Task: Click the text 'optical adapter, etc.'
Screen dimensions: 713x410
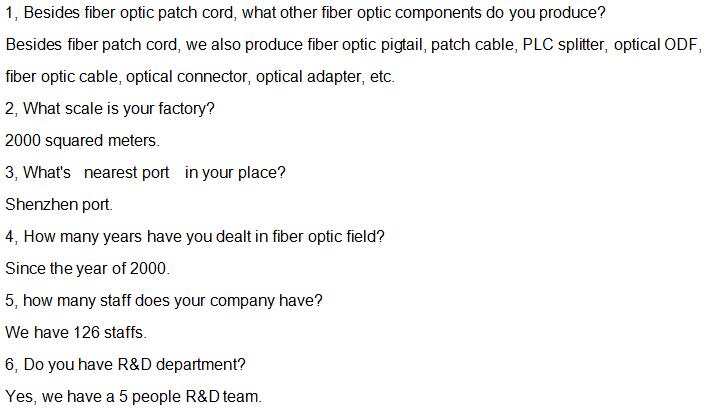Action: coord(325,77)
